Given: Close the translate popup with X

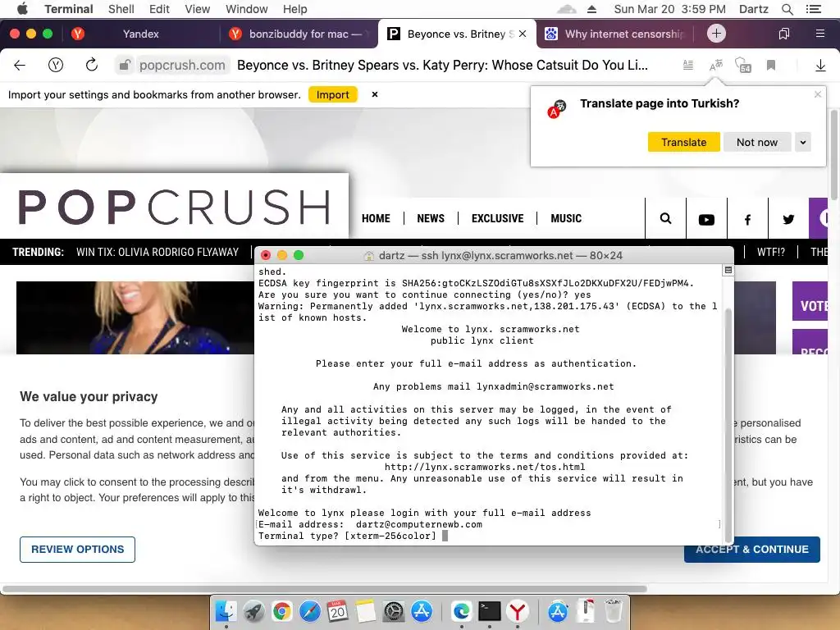Looking at the screenshot, I should click(818, 94).
